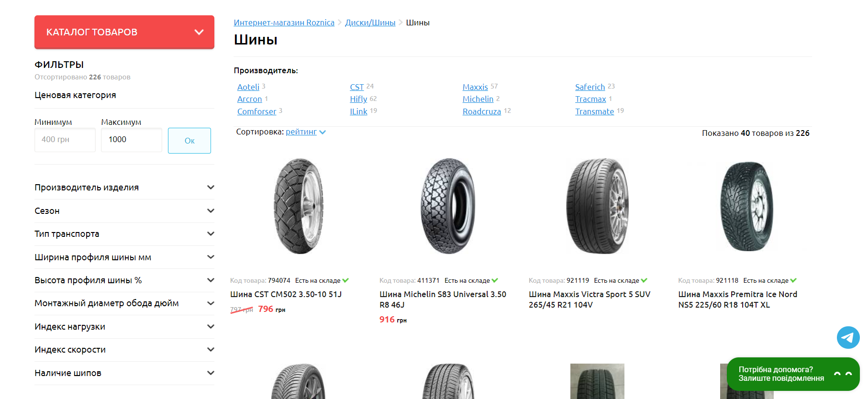Filter by Saferich manufacturer link
Image resolution: width=868 pixels, height=399 pixels.
pyautogui.click(x=590, y=87)
